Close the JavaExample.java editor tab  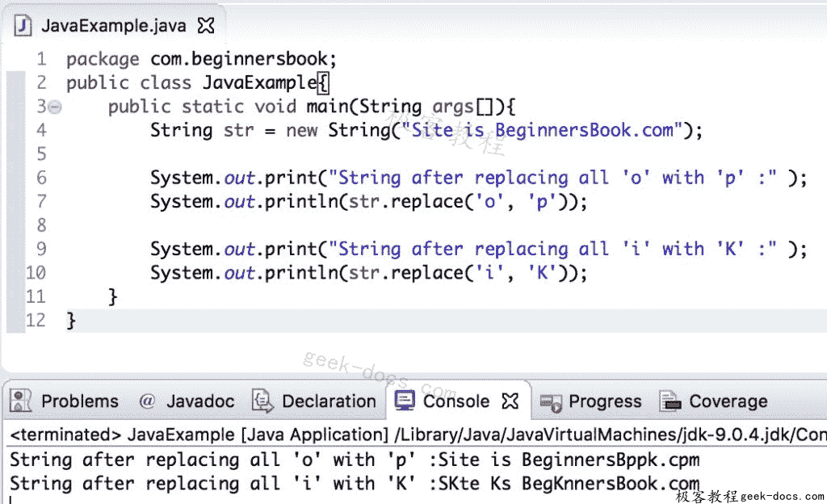(204, 24)
